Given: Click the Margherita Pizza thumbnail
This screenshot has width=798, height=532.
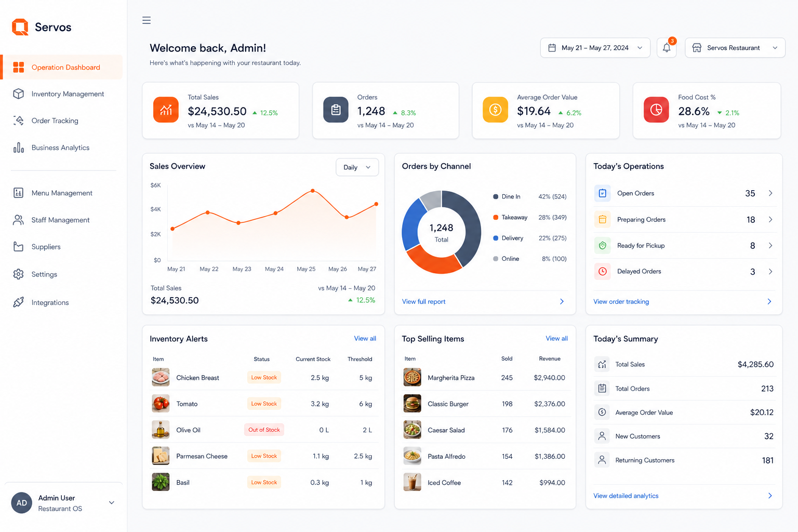Looking at the screenshot, I should coord(413,378).
